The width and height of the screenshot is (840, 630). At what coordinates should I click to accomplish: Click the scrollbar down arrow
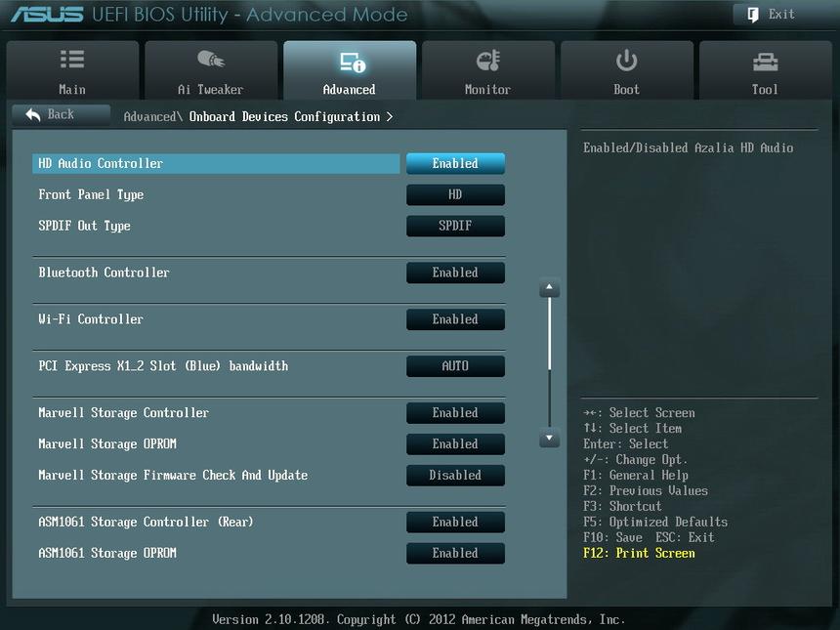pyautogui.click(x=548, y=439)
